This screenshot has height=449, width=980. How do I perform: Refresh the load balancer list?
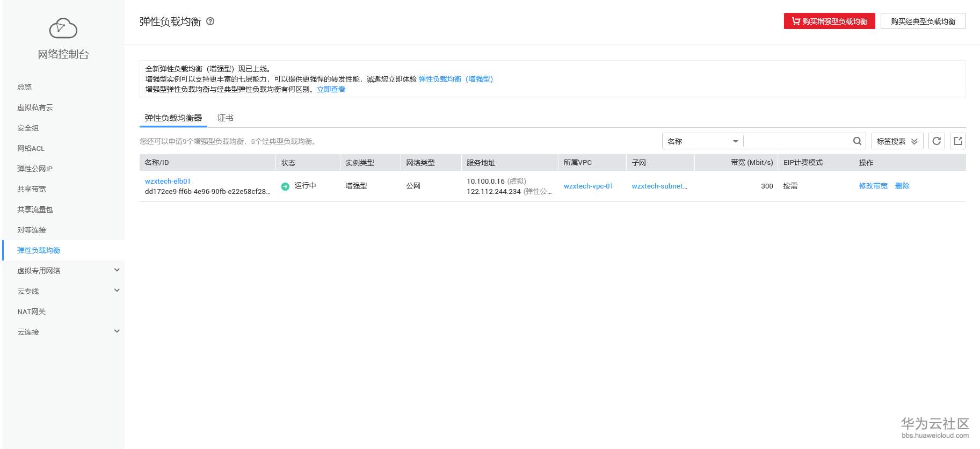click(x=937, y=141)
